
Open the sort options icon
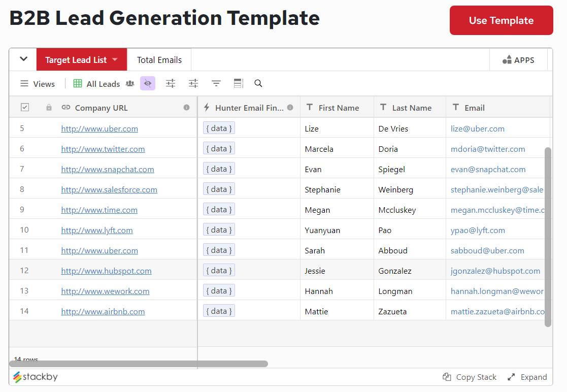pyautogui.click(x=216, y=83)
